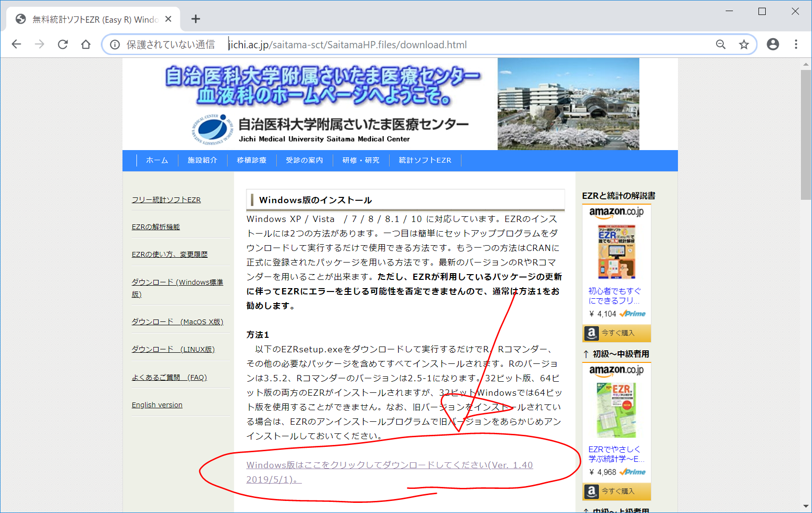Click the EZRと統計の解説書 heading
This screenshot has width=812, height=513.
[x=619, y=195]
